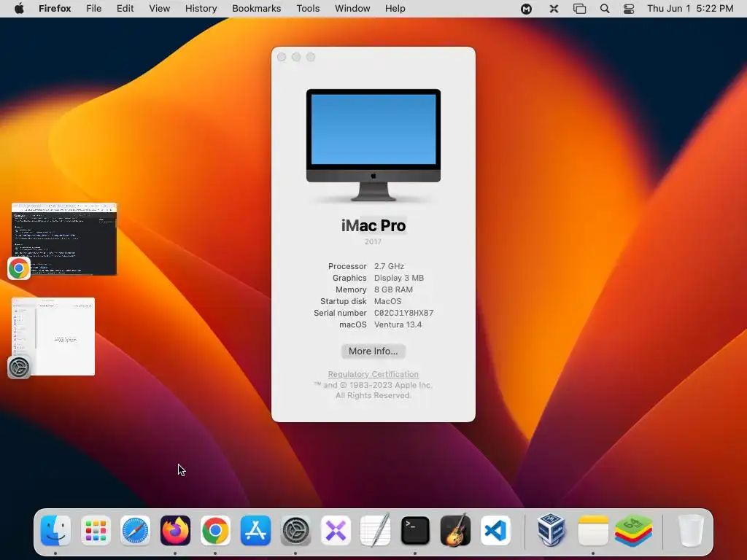Click the 'iMac Pro' title text
The height and width of the screenshot is (560, 747).
coord(373,225)
